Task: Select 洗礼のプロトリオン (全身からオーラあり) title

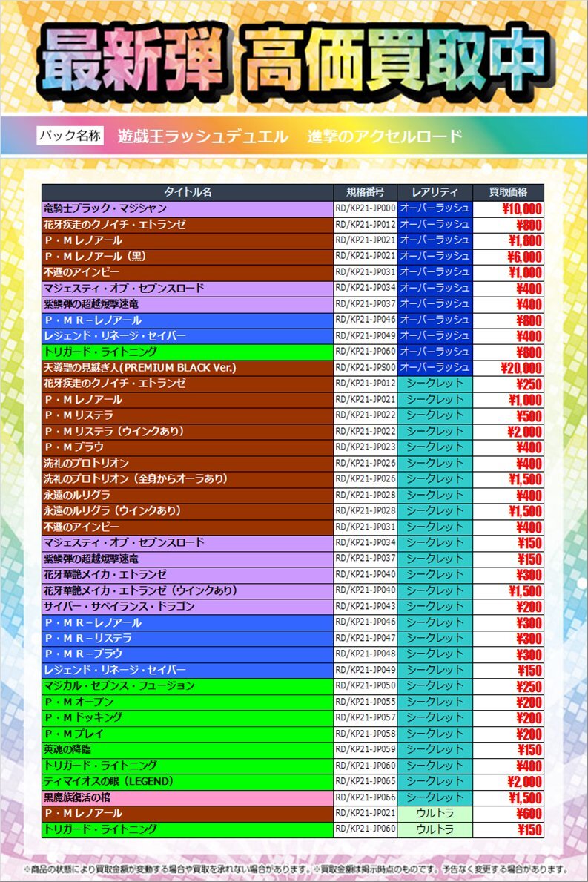Action: (x=188, y=479)
